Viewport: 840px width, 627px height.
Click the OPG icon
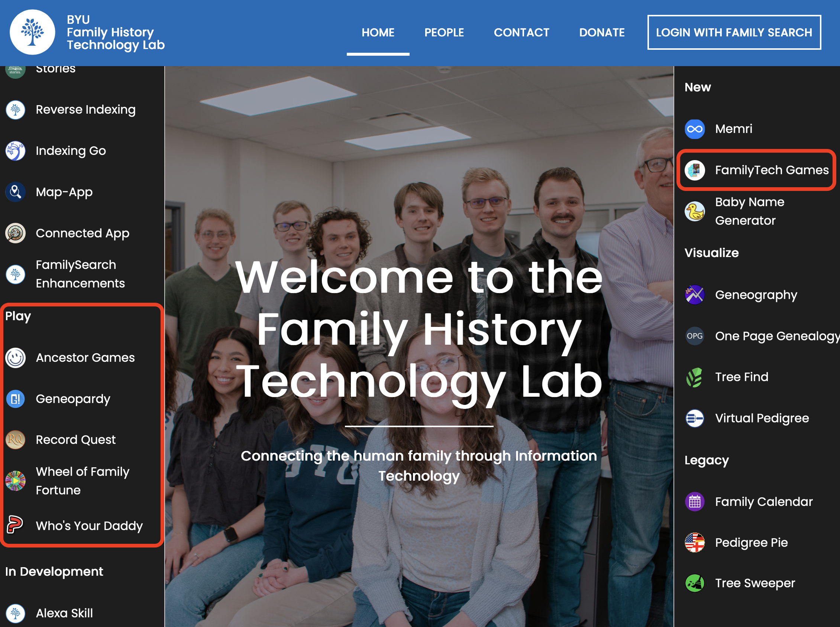point(695,336)
